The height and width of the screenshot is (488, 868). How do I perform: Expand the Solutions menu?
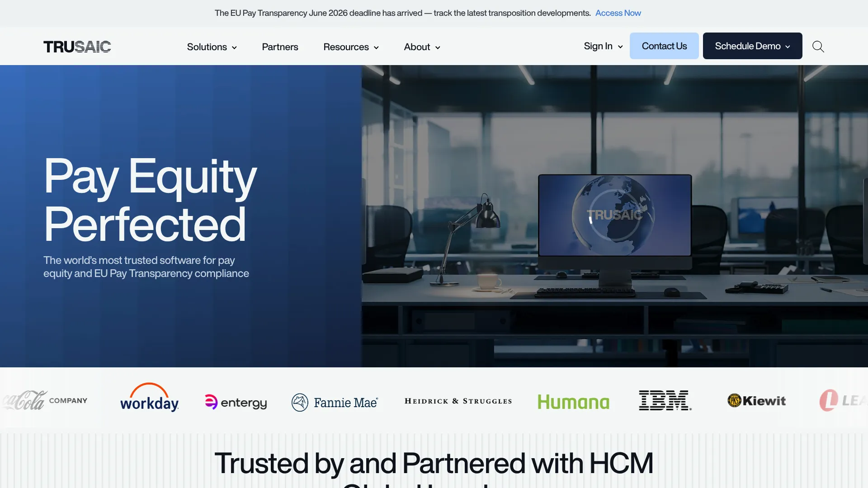point(212,47)
